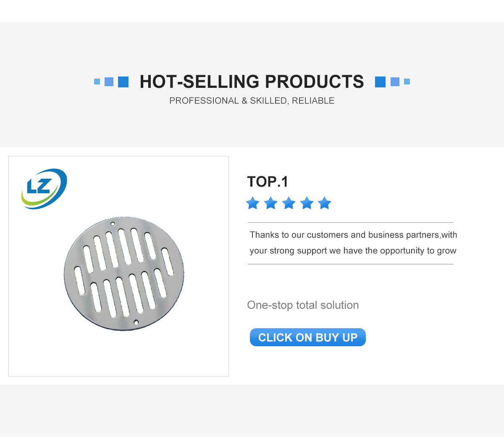
Task: Select the second blue rating star
Action: 271,203
